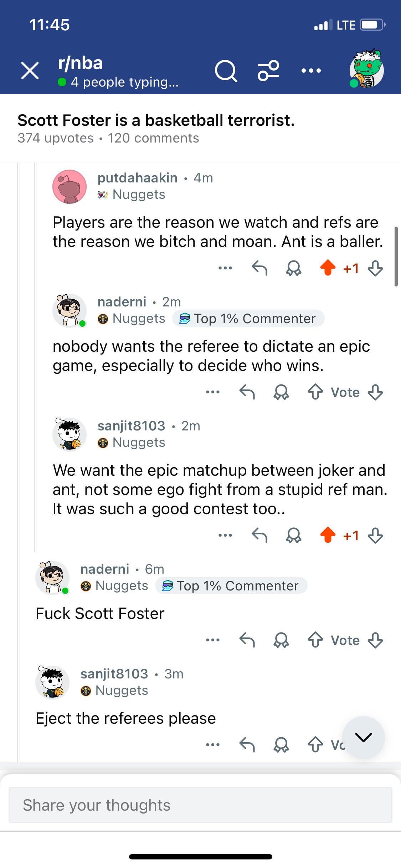The width and height of the screenshot is (401, 868).
Task: Open more options on sanjit8103's joker comment
Action: [225, 535]
